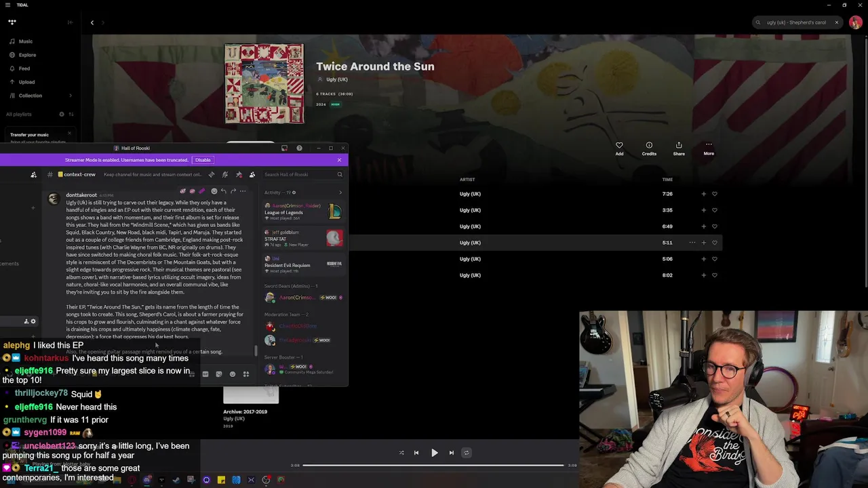
Task: Open album Credits
Action: (x=649, y=148)
